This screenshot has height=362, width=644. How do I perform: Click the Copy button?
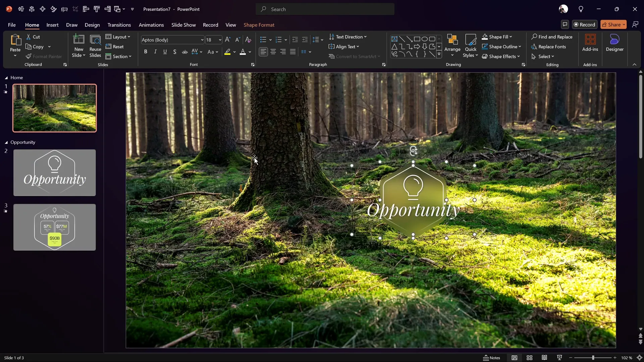pos(35,47)
